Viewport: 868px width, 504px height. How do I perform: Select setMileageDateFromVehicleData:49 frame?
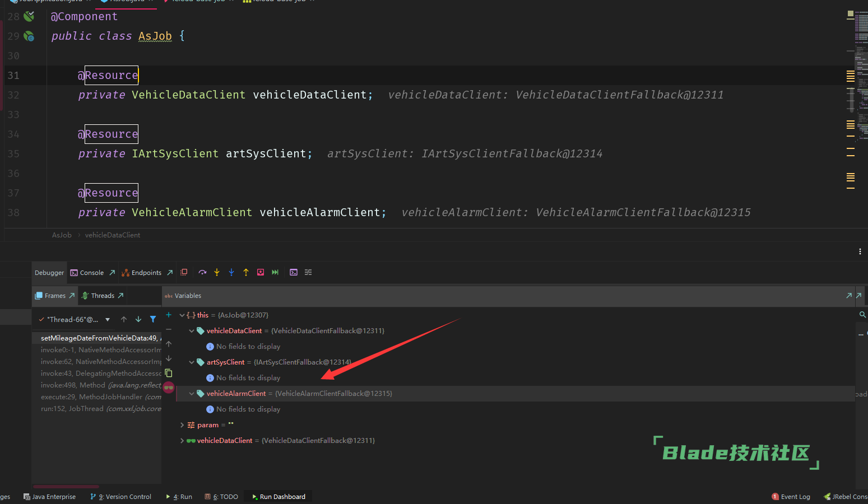96,338
